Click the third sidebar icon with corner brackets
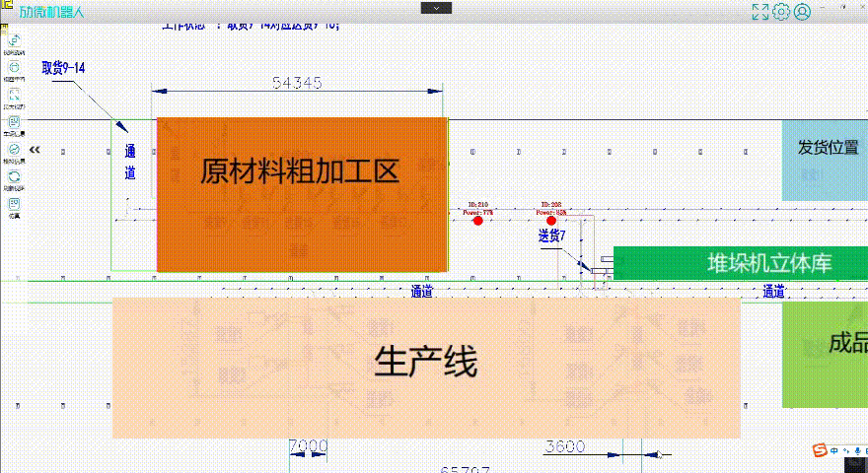The height and width of the screenshot is (473, 868). pos(14,95)
